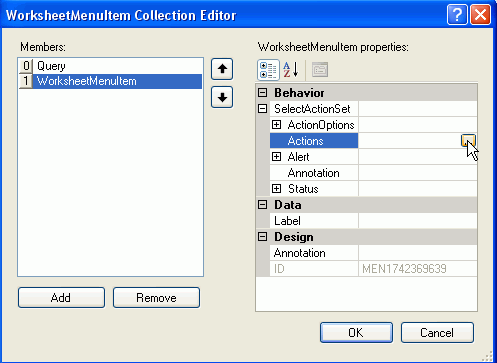The height and width of the screenshot is (363, 497).
Task: Select the WorksheetMenuItem member in list
Action: pyautogui.click(x=110, y=81)
